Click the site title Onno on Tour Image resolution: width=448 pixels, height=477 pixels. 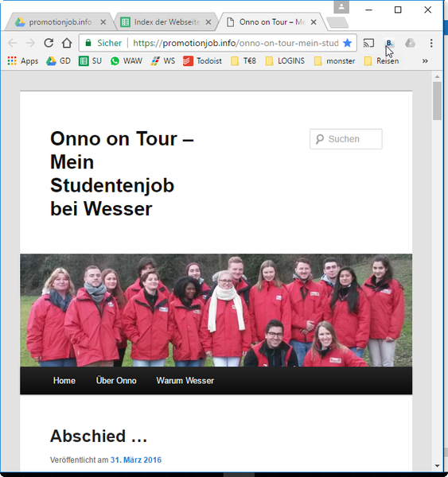[x=122, y=173]
